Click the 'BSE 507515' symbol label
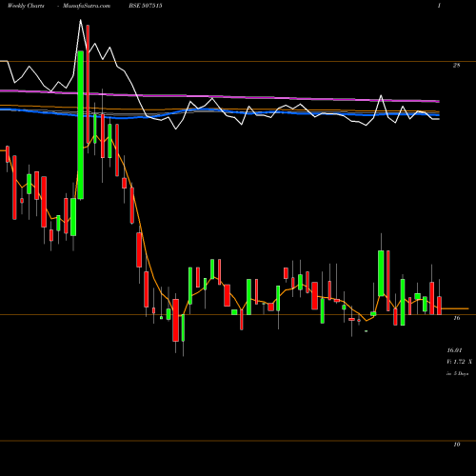Viewport: 476px width, 476px height. point(145,6)
